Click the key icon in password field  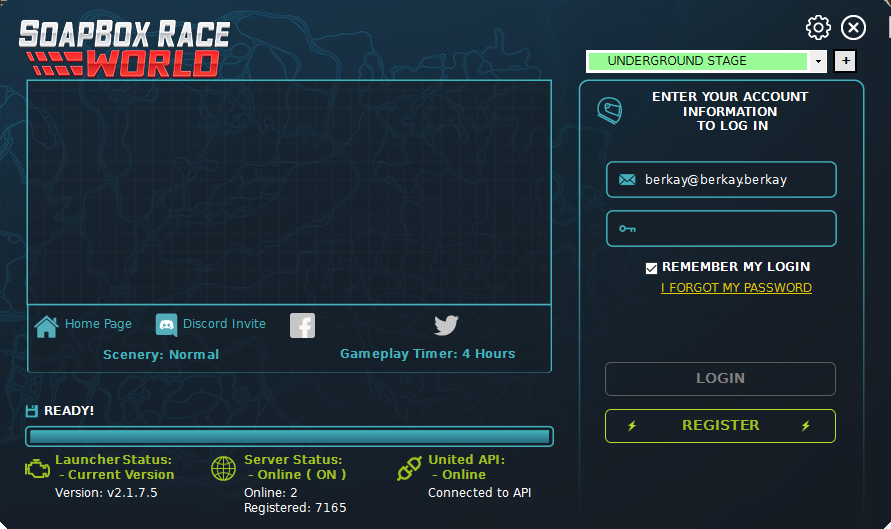(627, 228)
